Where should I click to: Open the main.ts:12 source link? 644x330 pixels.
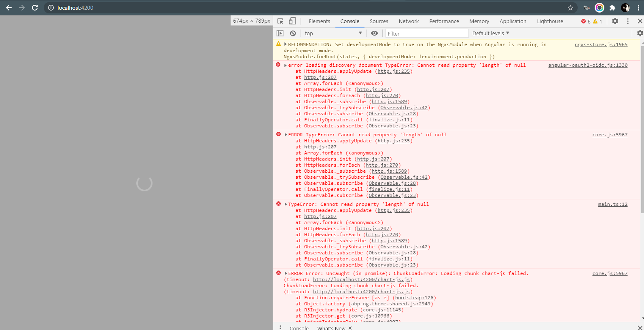tap(612, 204)
